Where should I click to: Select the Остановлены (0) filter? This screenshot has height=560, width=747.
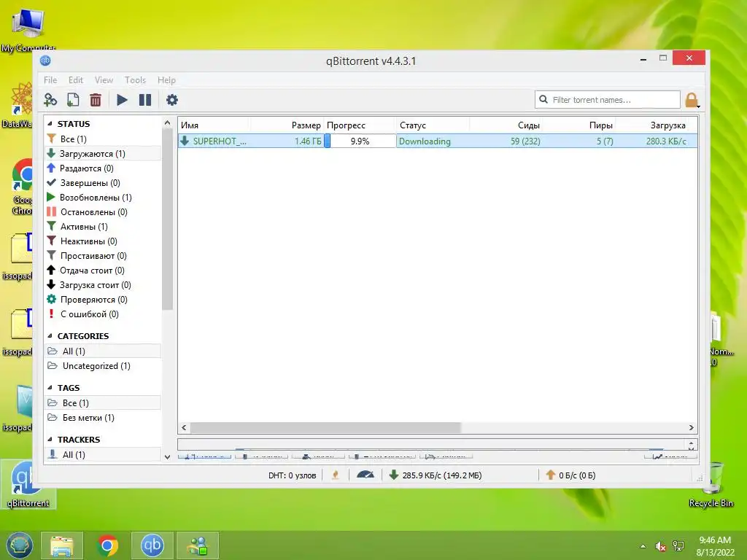pos(102,212)
